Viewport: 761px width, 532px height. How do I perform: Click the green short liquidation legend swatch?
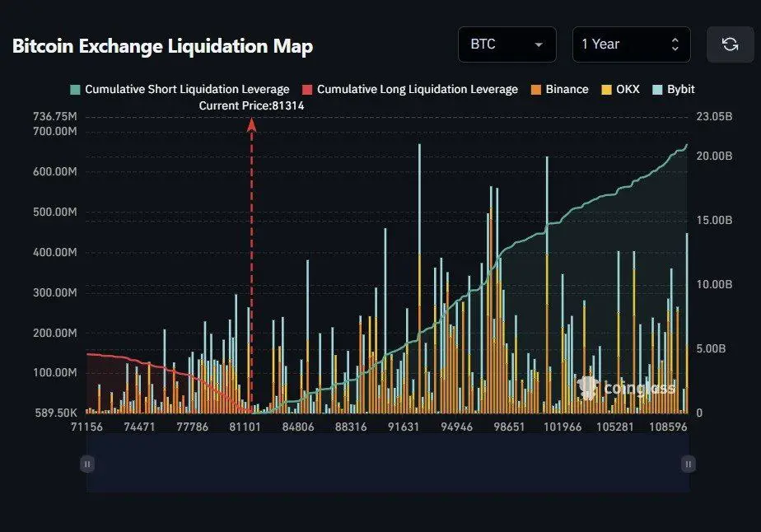[75, 90]
